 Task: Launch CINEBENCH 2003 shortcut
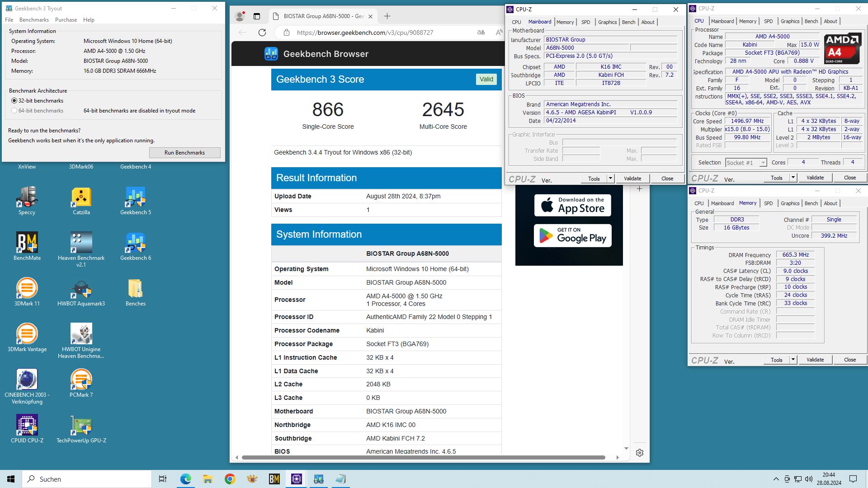coord(27,386)
